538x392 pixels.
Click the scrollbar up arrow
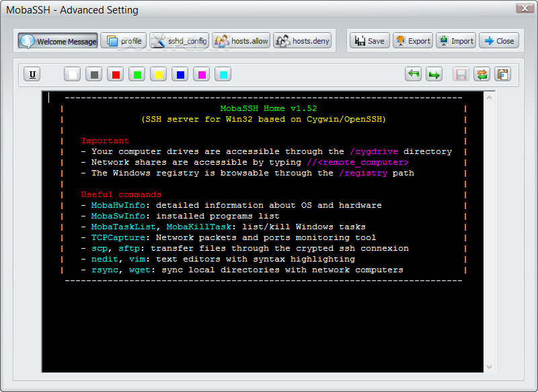click(490, 97)
